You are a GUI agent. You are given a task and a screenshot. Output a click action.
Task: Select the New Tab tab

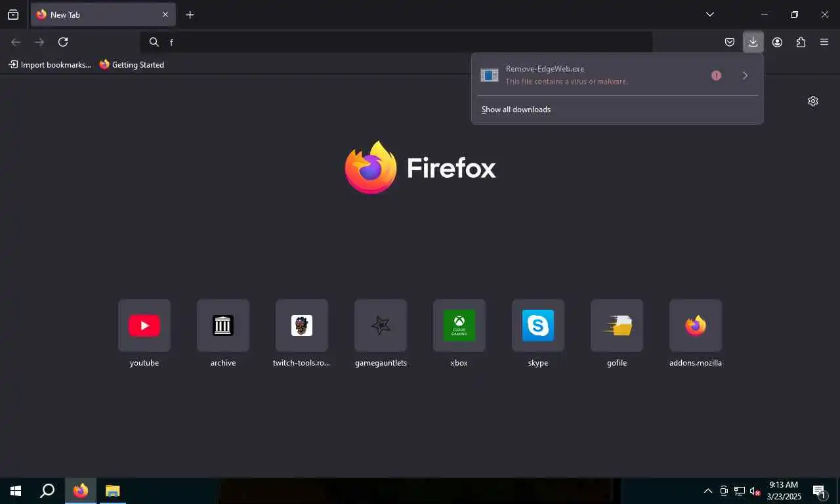coord(103,14)
